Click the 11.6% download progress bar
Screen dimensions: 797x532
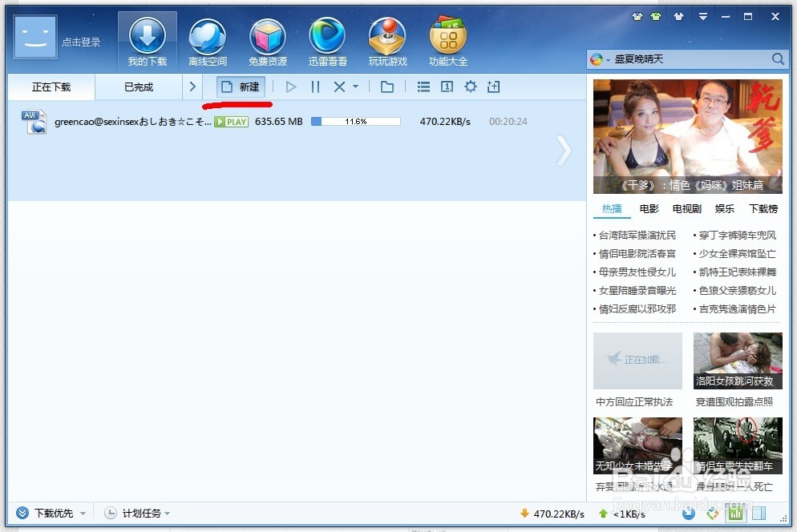tap(356, 122)
